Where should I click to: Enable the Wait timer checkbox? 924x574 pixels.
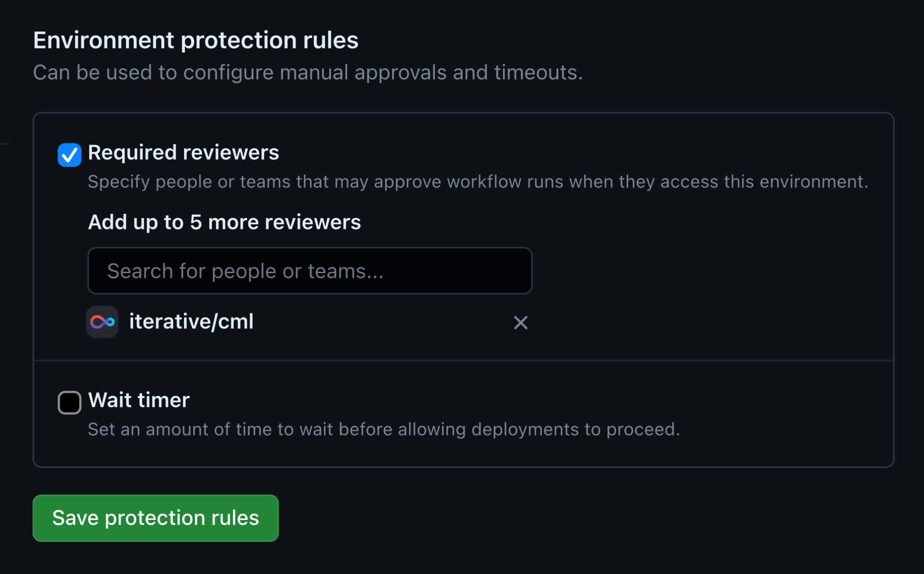coord(70,402)
